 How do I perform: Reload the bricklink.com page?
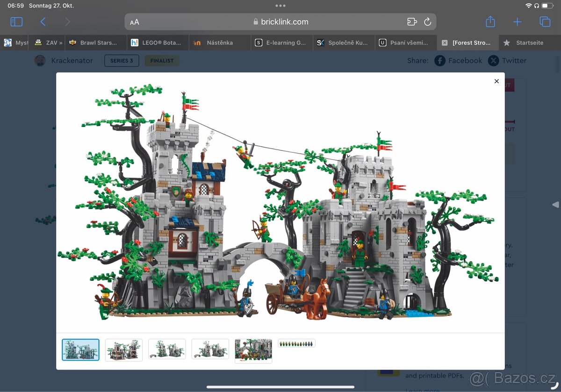428,21
